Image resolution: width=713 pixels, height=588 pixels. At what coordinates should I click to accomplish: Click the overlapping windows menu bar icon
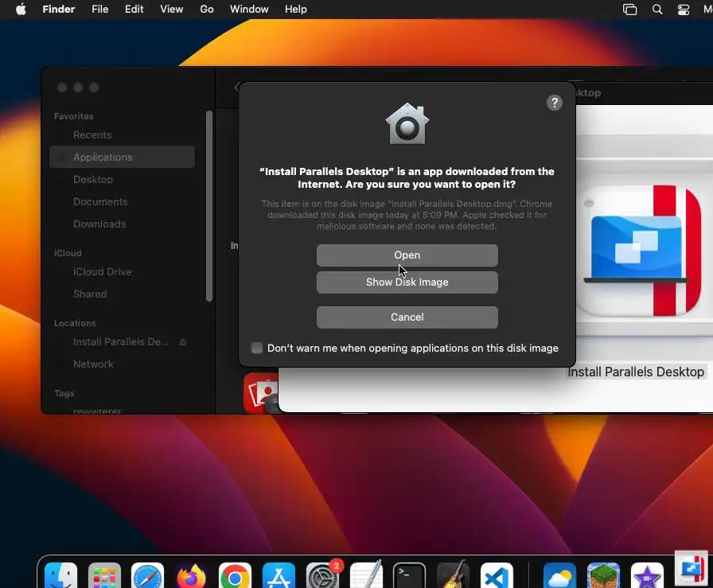click(x=629, y=10)
